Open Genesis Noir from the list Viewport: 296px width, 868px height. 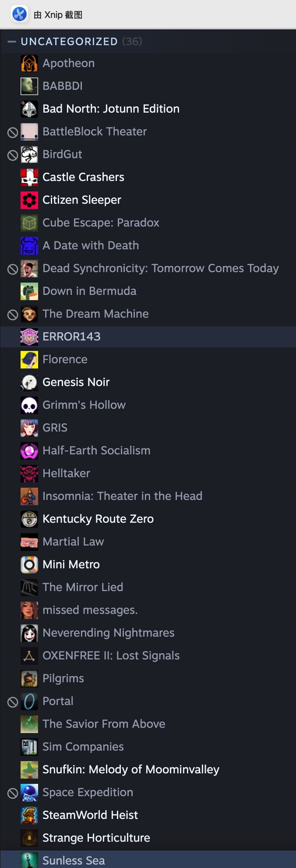tap(76, 382)
